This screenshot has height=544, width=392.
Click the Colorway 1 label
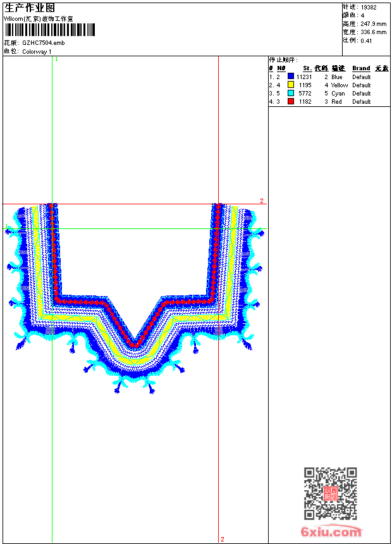[x=37, y=52]
